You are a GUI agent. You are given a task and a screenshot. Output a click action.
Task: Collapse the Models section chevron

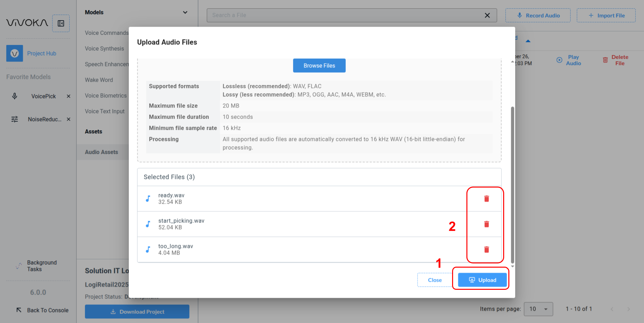(x=185, y=12)
